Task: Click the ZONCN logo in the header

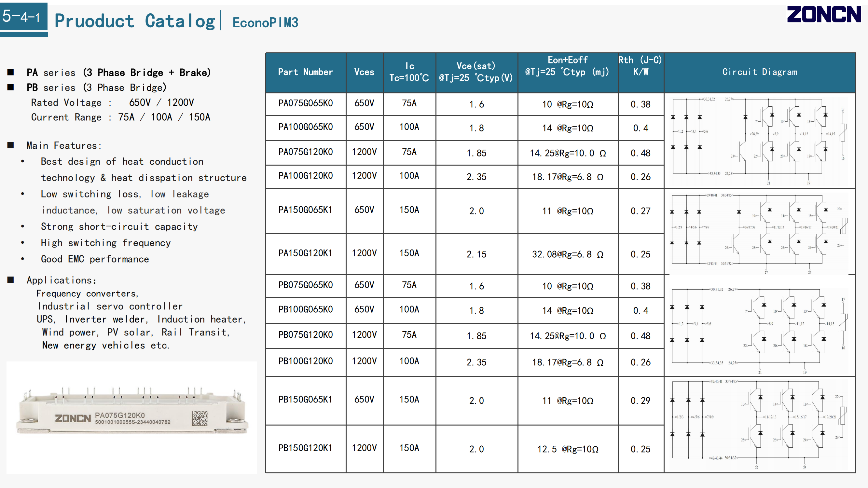Action: tap(824, 14)
